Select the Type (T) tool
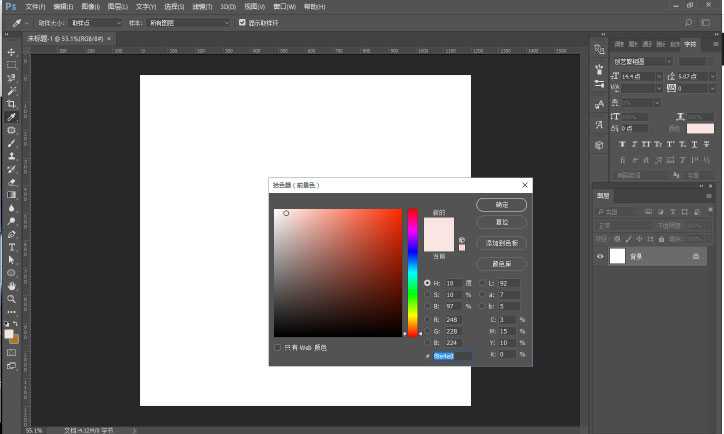This screenshot has height=434, width=724. [11, 247]
